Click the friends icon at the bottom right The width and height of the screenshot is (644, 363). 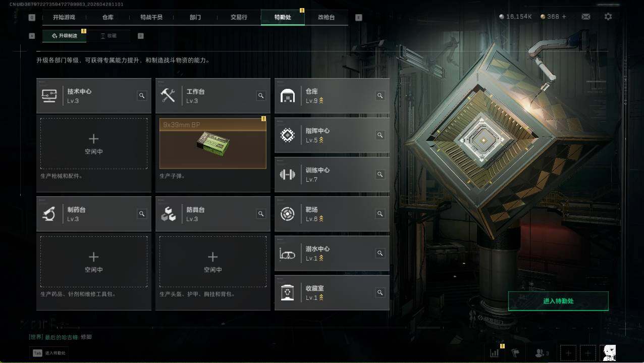pos(542,353)
